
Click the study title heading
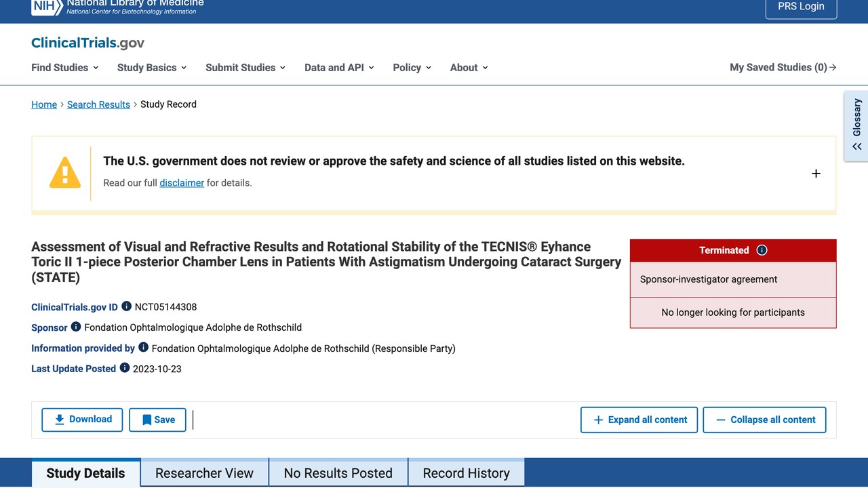click(326, 262)
